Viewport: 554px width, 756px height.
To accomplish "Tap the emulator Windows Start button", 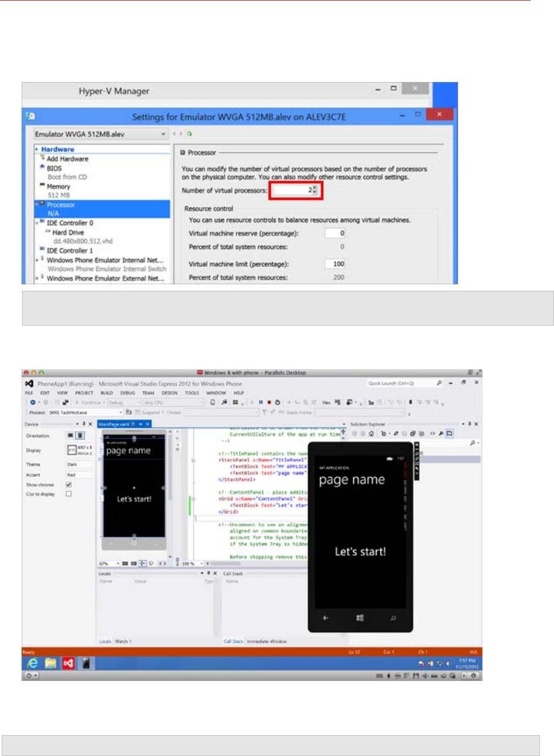I will click(360, 618).
